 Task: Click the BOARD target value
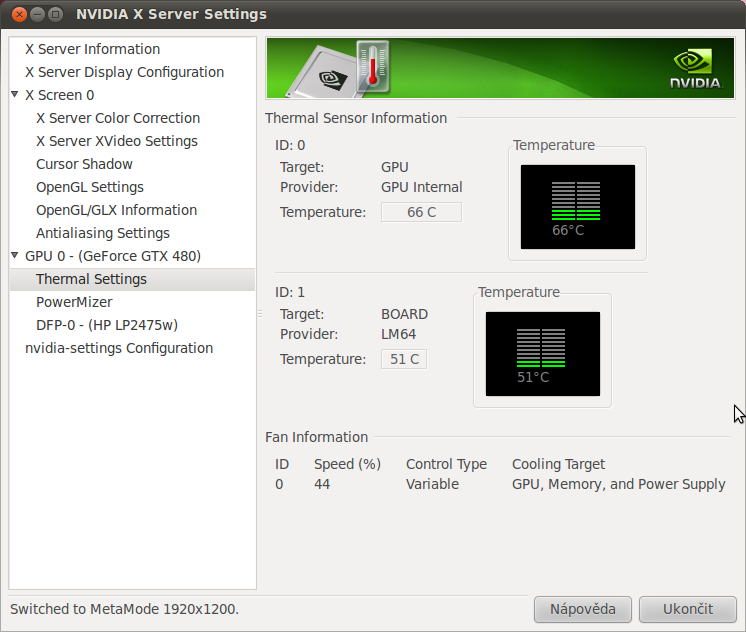[404, 314]
